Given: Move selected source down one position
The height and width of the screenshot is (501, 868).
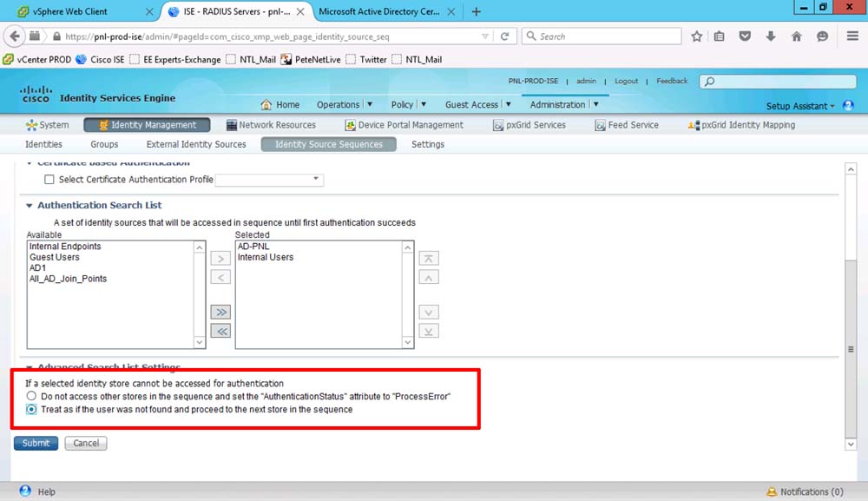Looking at the screenshot, I should click(x=429, y=313).
